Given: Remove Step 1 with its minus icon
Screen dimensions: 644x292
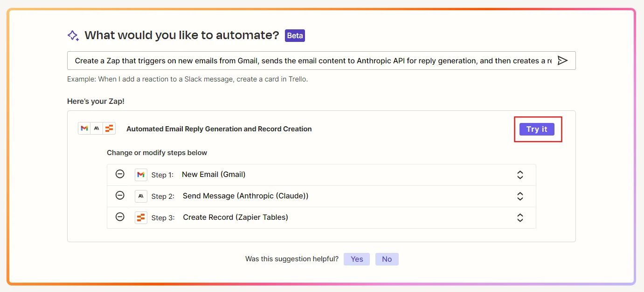Looking at the screenshot, I should tap(120, 174).
